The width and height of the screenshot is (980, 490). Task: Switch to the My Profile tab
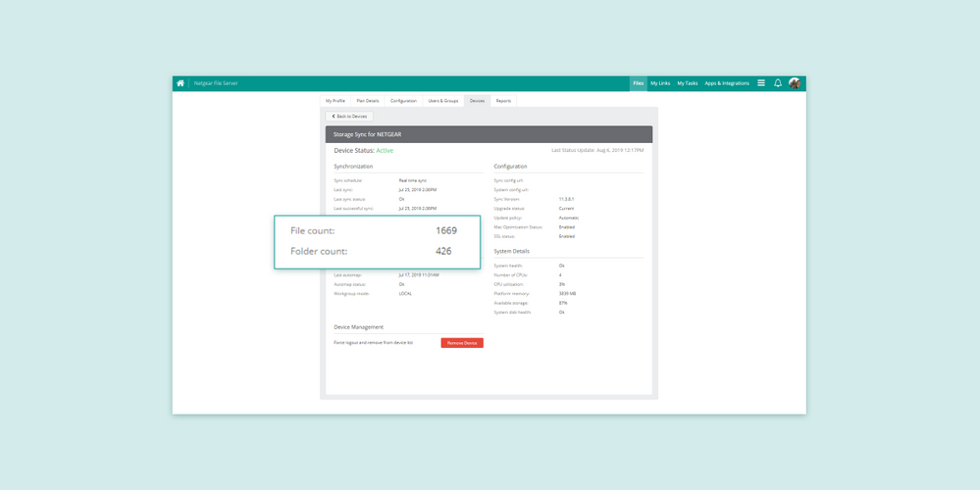pos(335,100)
